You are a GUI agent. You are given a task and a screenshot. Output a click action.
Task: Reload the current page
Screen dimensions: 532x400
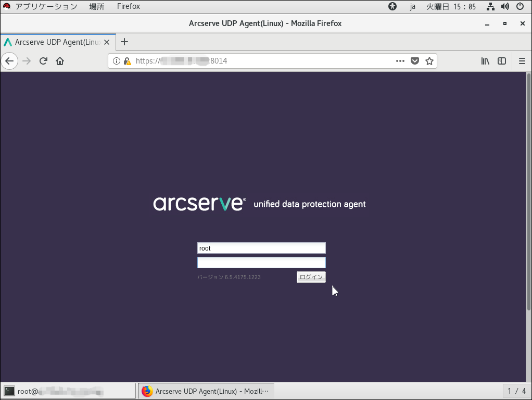pos(43,61)
